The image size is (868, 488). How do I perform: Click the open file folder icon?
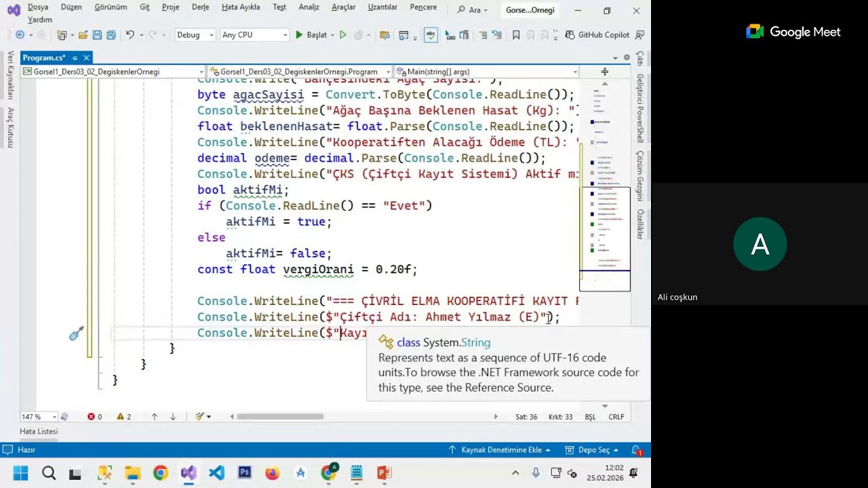(83, 35)
